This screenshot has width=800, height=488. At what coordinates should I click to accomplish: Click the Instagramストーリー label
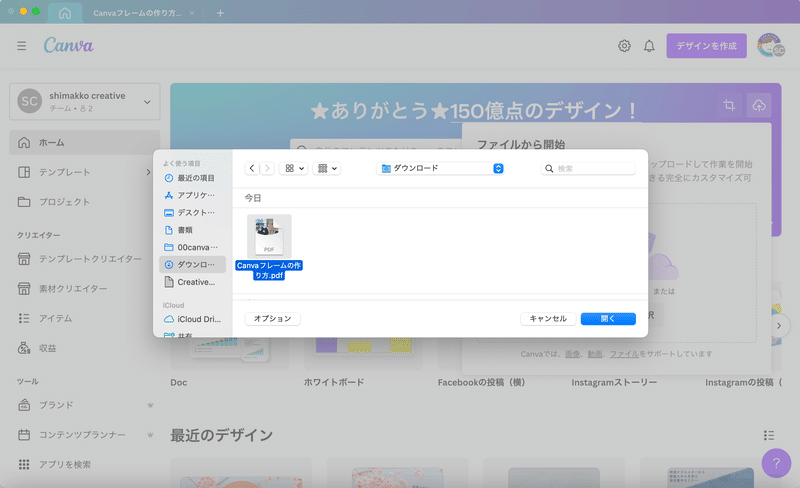point(614,382)
